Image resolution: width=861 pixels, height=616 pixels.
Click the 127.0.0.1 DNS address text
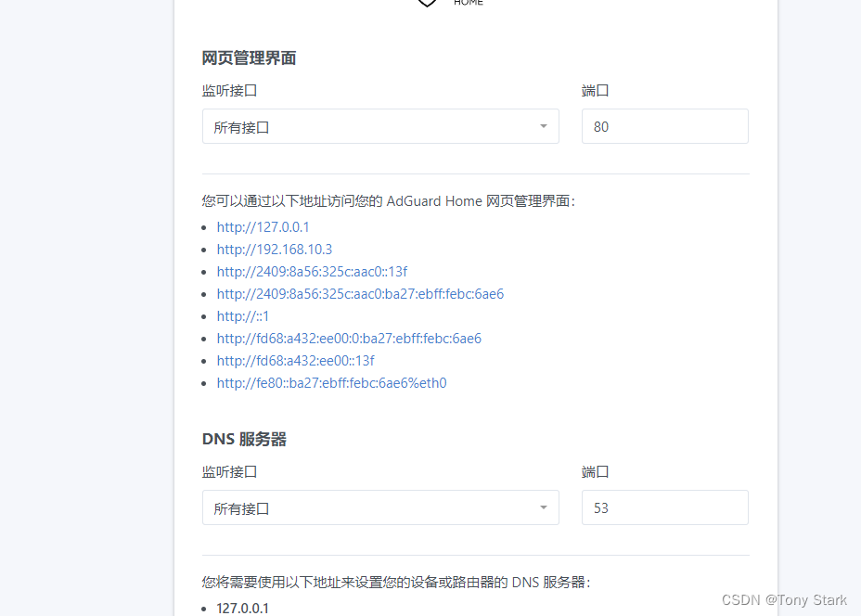pos(243,609)
